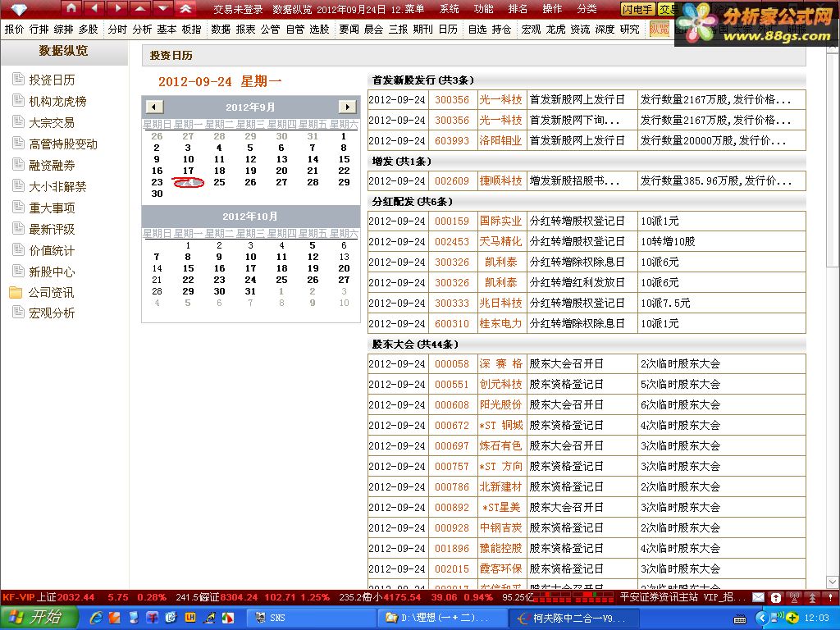Click the 柯夫陈中二合一 taskbar button
The width and height of the screenshot is (840, 630).
[573, 618]
